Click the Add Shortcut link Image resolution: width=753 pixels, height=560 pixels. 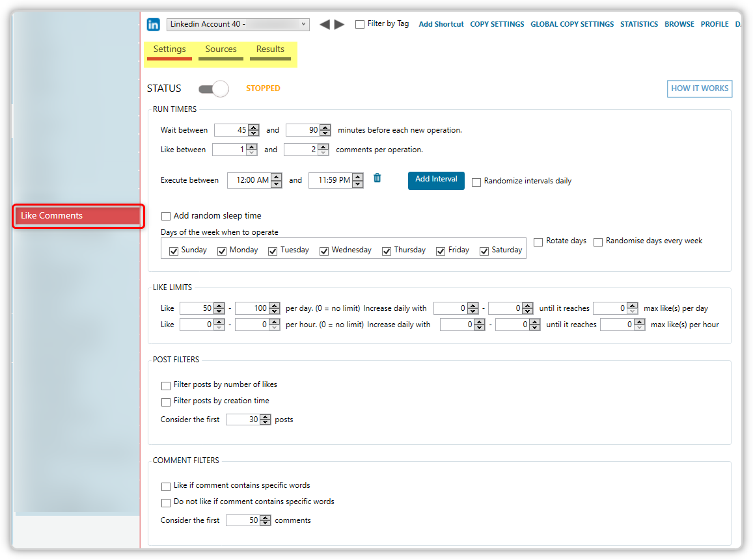[441, 24]
